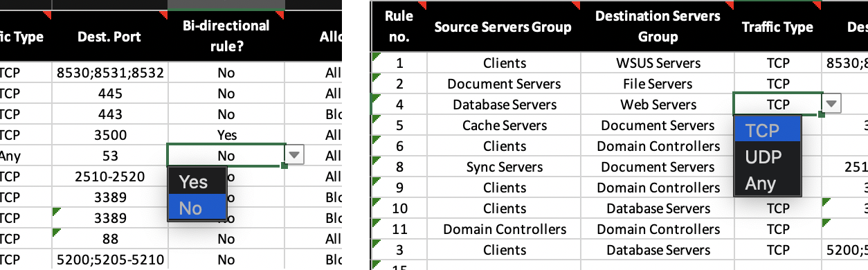Select 'UDP' in the traffic type dropdown list
This screenshot has height=270, width=868.
pyautogui.click(x=767, y=157)
